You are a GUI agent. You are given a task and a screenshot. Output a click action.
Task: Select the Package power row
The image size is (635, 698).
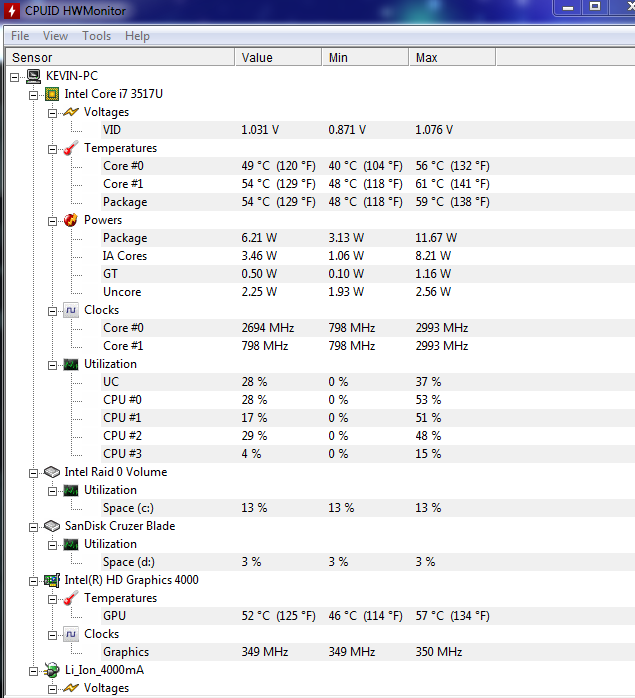(x=368, y=238)
